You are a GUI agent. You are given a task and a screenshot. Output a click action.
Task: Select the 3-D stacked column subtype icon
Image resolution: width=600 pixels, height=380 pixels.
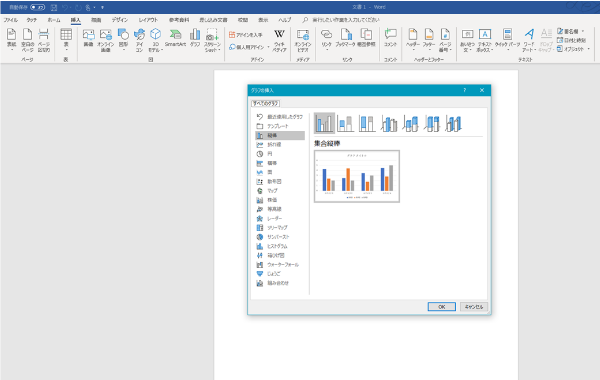410,123
